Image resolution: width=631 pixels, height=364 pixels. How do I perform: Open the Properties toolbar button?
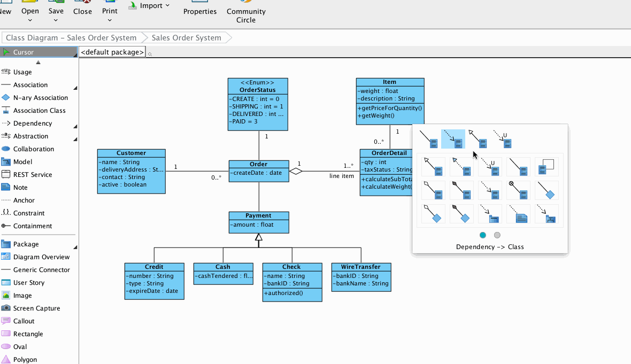[200, 8]
